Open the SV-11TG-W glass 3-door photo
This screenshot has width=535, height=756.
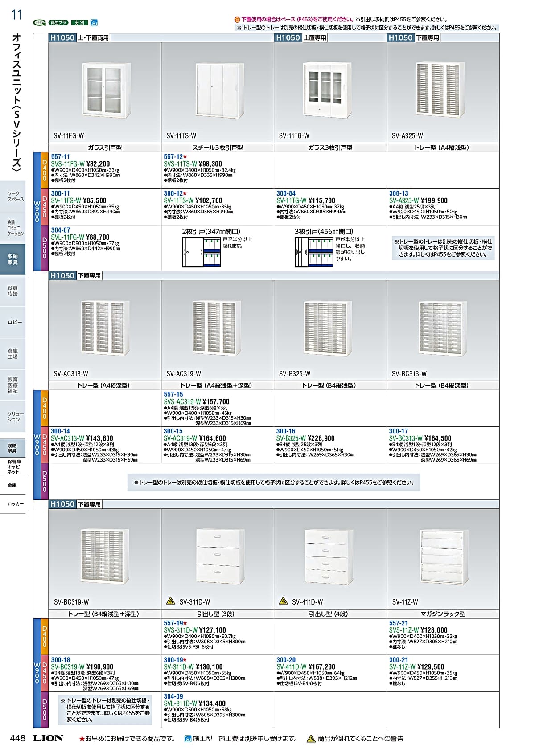coord(328,90)
